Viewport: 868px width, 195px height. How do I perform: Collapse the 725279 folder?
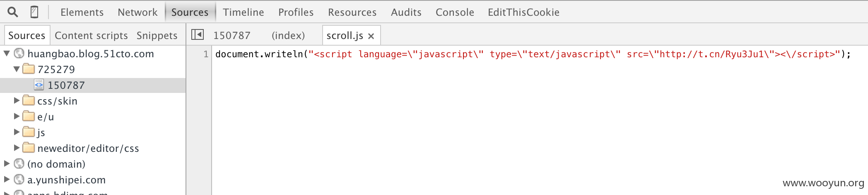(x=17, y=69)
